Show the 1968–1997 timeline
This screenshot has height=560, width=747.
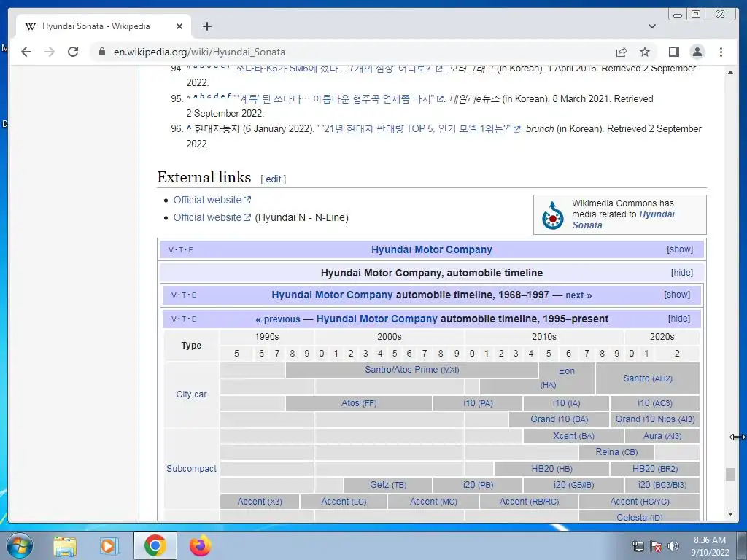point(677,295)
